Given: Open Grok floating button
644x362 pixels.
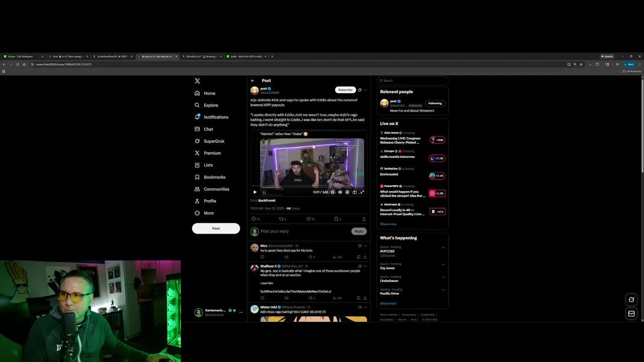Looking at the screenshot, I should 631,300.
